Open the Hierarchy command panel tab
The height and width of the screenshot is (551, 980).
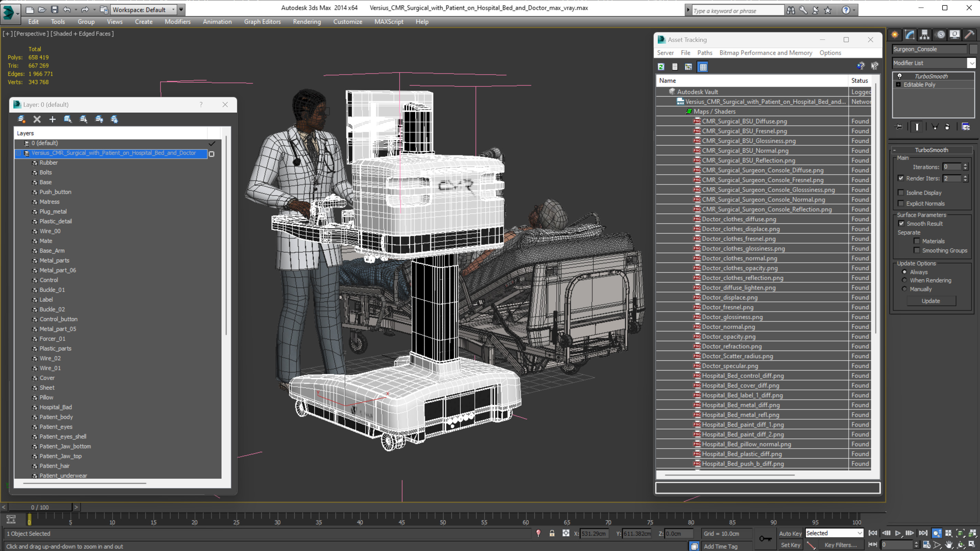tap(924, 35)
